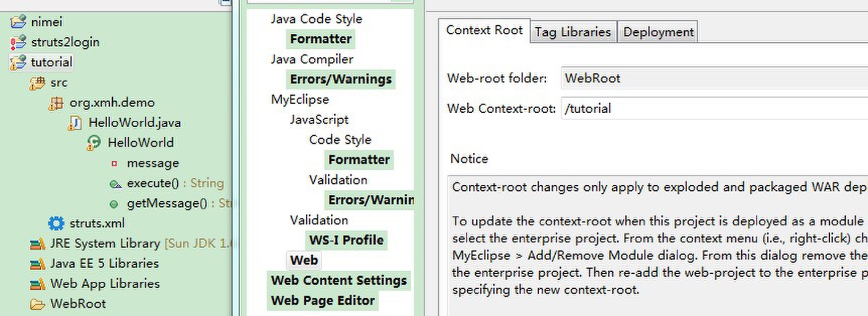
Task: Click the execute() method icon
Action: (x=115, y=184)
